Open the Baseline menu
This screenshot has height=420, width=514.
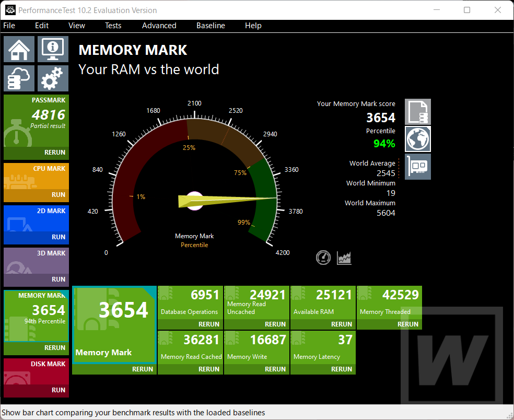(x=211, y=26)
